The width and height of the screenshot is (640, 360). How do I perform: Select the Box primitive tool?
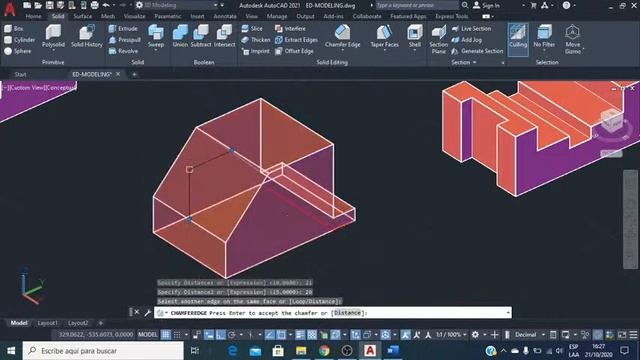point(14,29)
